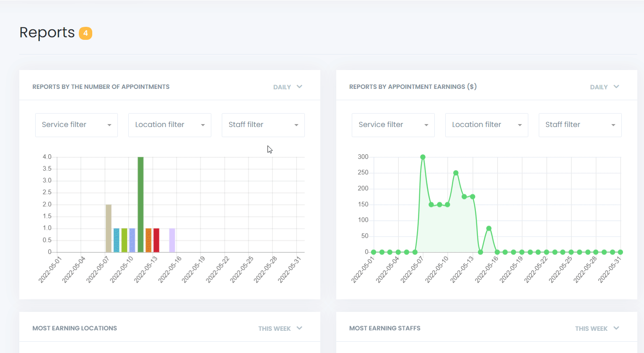Image resolution: width=644 pixels, height=353 pixels.
Task: Change the appointments report DAILY interval
Action: coord(282,87)
